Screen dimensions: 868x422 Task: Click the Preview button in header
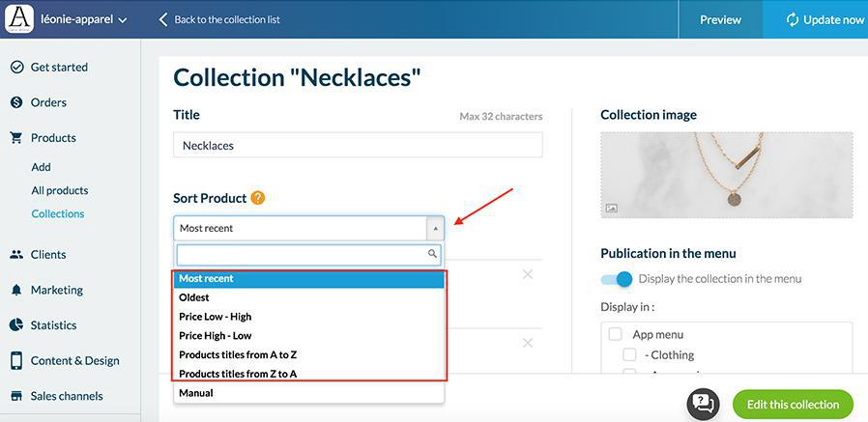coord(720,19)
